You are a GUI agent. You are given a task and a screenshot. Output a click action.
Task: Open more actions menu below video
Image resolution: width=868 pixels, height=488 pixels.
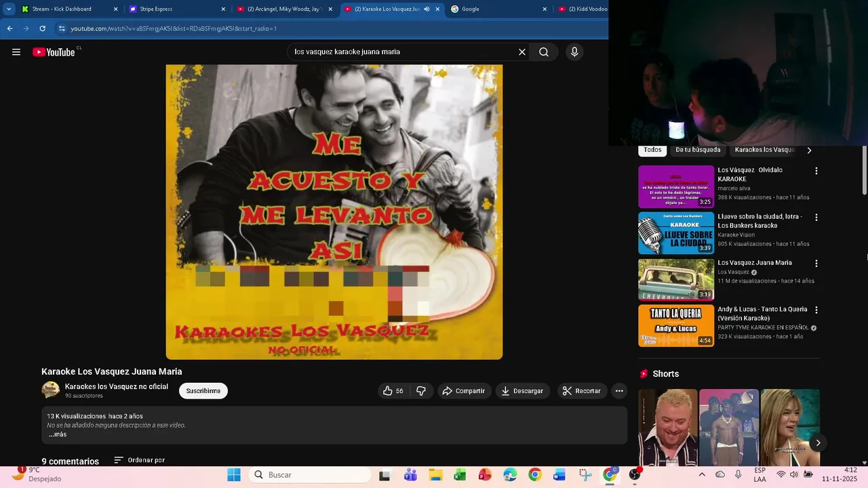(618, 391)
